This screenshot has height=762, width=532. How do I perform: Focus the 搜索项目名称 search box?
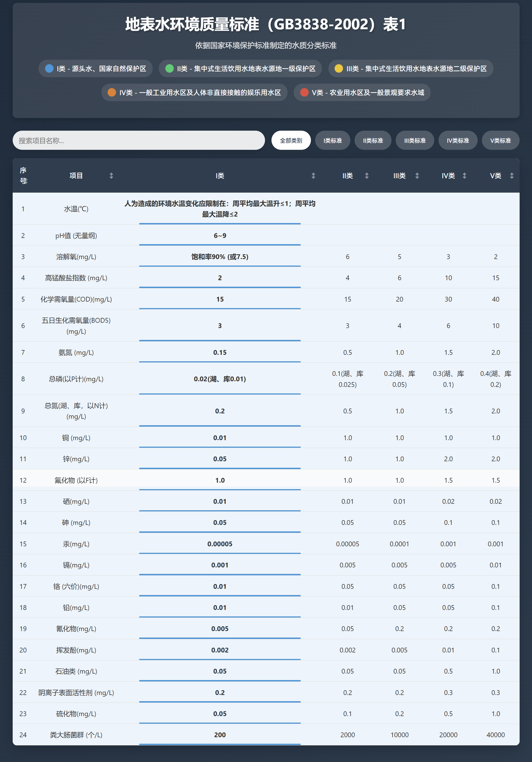[139, 141]
